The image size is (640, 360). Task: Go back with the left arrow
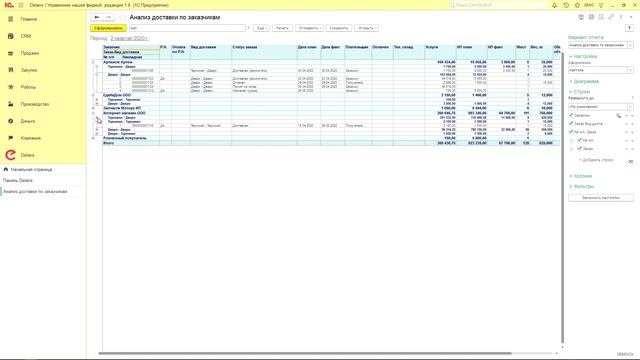(x=97, y=17)
